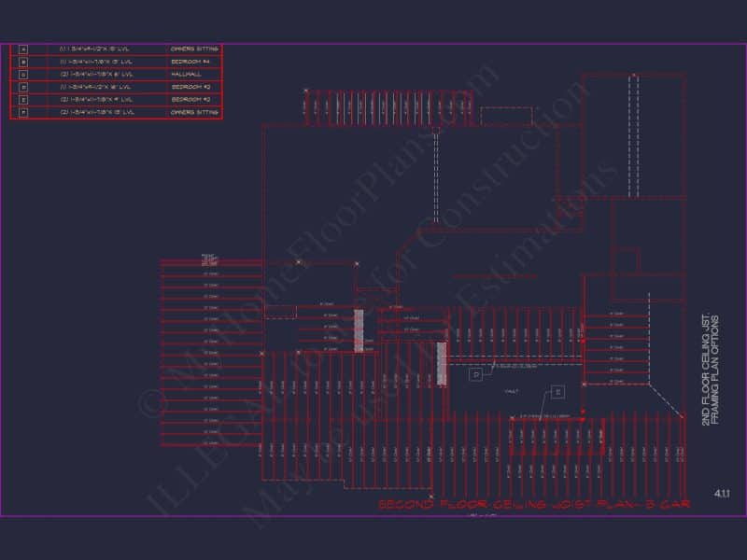Image resolution: width=747 pixels, height=560 pixels.
Task: Click the letter F box in the schedule table
Action: pyautogui.click(x=23, y=113)
